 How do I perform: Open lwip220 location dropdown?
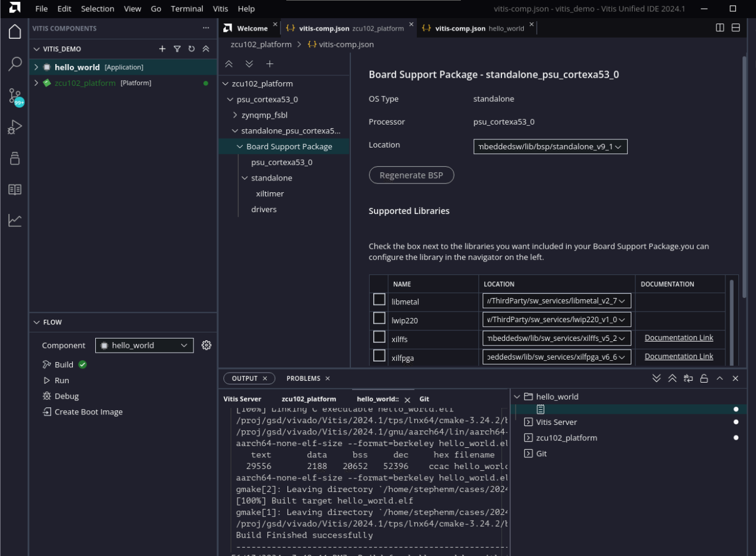(557, 319)
